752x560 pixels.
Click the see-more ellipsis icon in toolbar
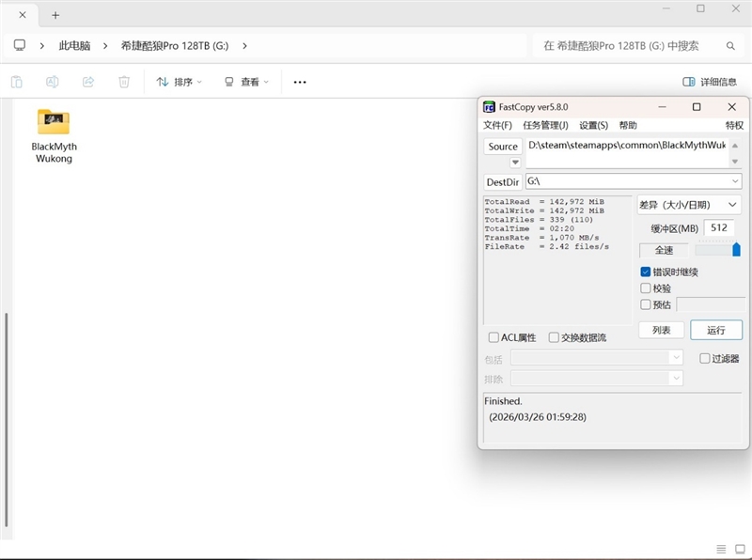[x=299, y=83]
